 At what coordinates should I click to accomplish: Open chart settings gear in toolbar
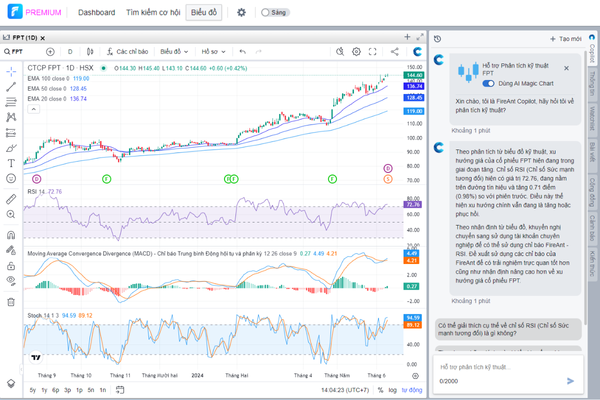(x=356, y=52)
